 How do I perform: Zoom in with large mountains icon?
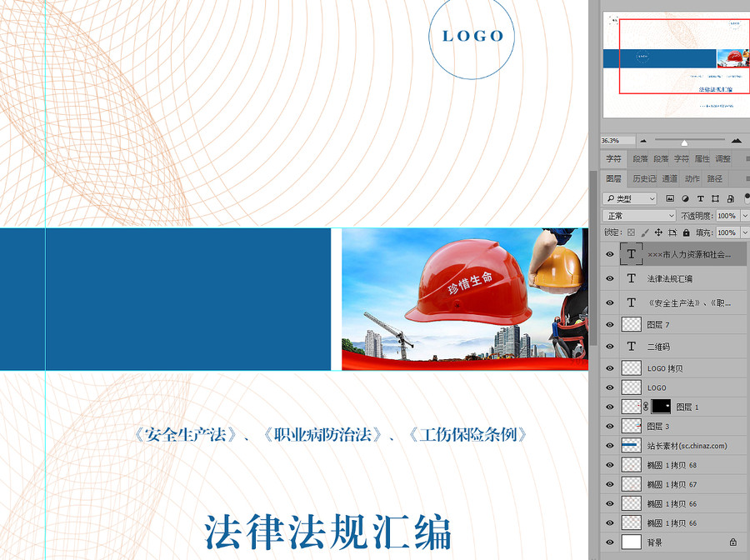click(x=737, y=140)
